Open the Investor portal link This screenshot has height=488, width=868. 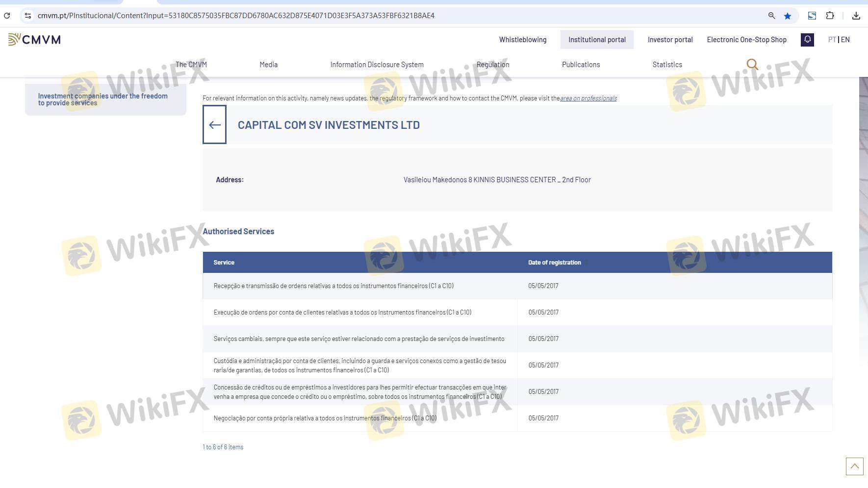click(x=670, y=40)
